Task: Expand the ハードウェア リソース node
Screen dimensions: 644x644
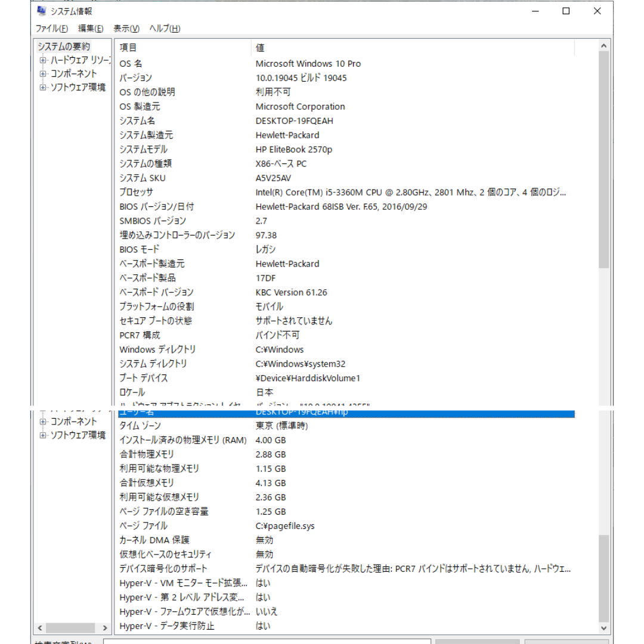Action: 43,60
